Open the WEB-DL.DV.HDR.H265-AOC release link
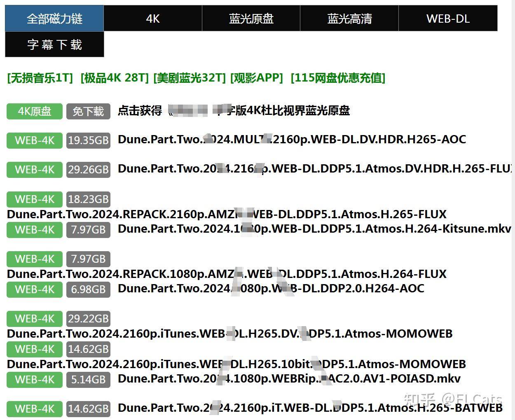The width and height of the screenshot is (515, 420). [292, 139]
